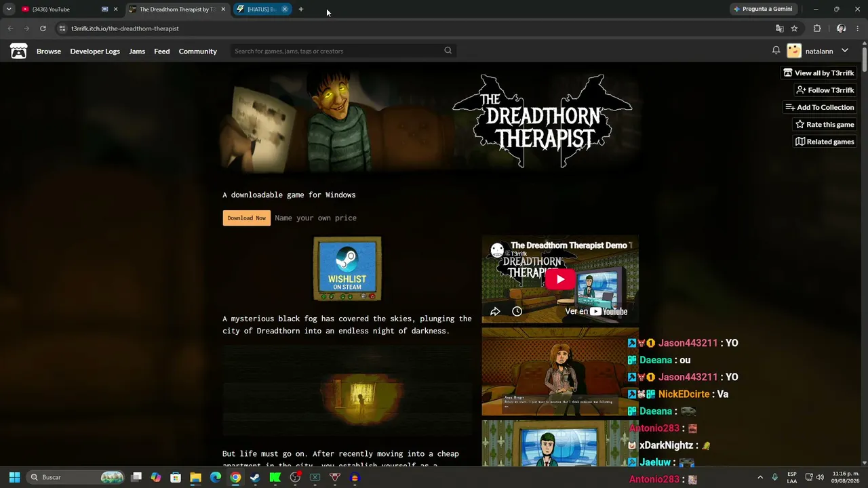Click Pregunta a Gemini button
Screen dimensions: 868x488
[762, 9]
